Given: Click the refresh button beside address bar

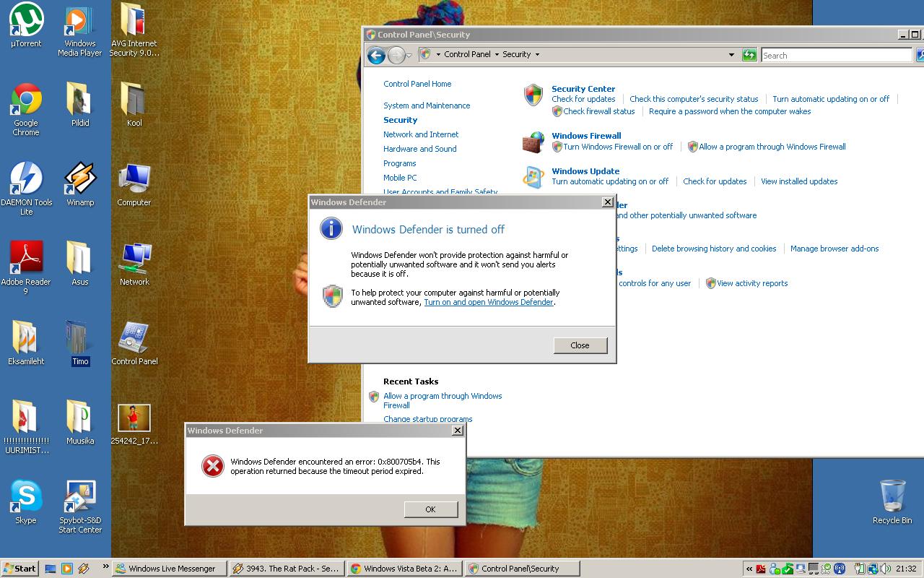Looking at the screenshot, I should pos(749,55).
